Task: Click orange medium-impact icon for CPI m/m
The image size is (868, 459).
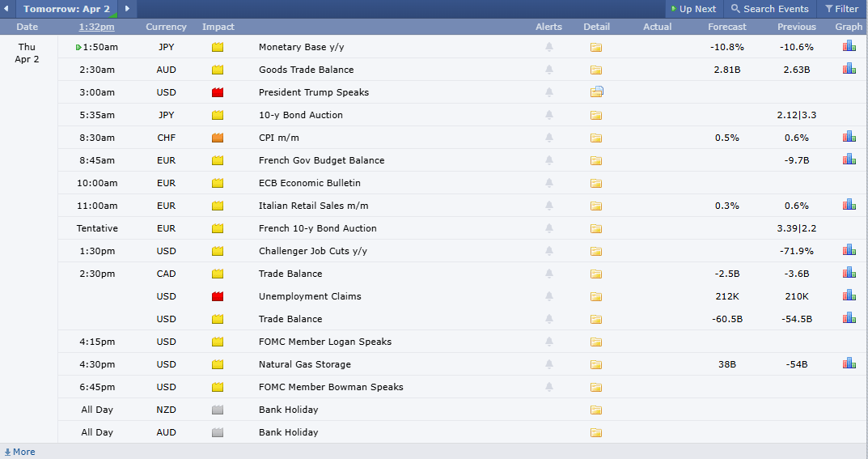Action: point(218,138)
